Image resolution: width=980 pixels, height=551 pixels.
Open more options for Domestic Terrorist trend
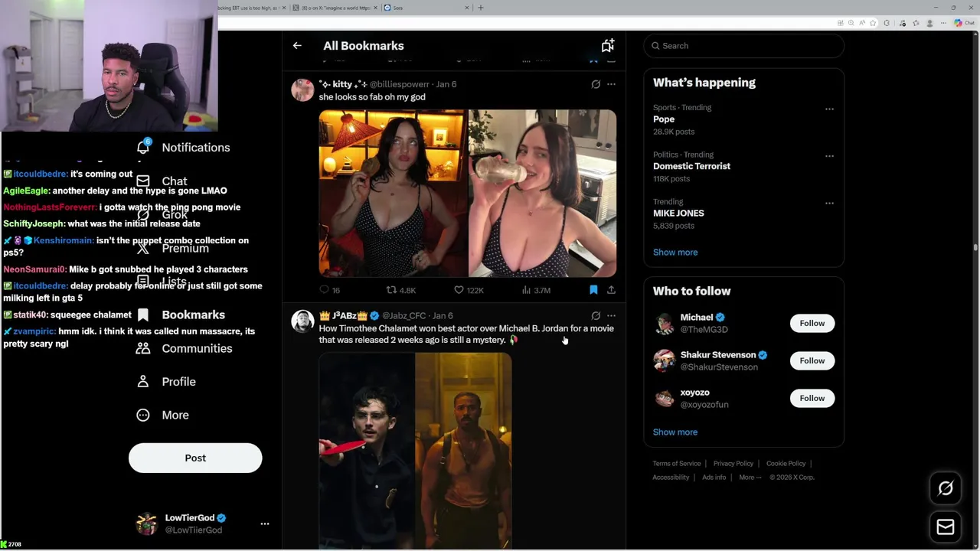829,156
